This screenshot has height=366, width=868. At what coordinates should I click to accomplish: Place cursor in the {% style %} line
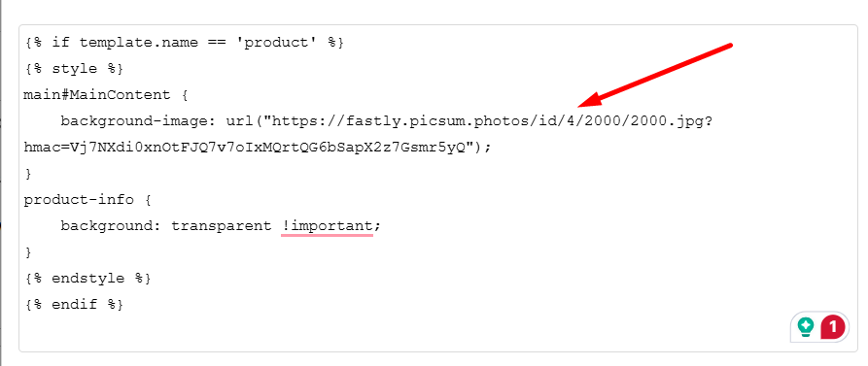pyautogui.click(x=73, y=69)
